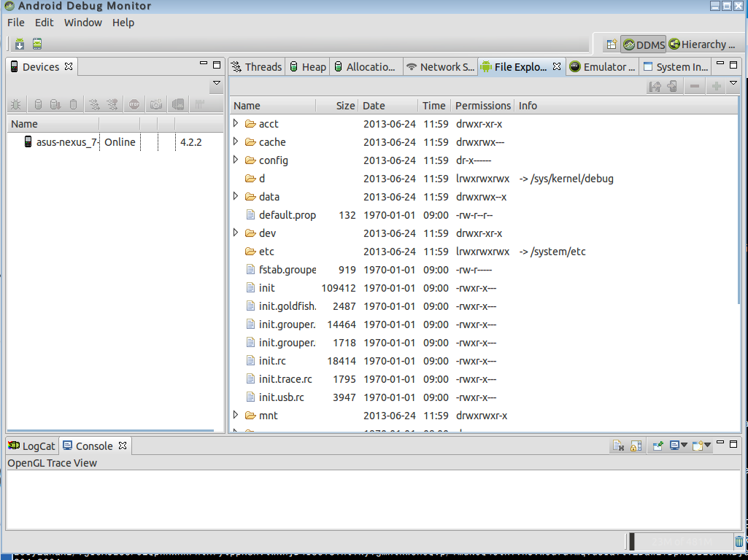This screenshot has height=560, width=748.
Task: Click the Open Perspective icon
Action: coord(612,44)
